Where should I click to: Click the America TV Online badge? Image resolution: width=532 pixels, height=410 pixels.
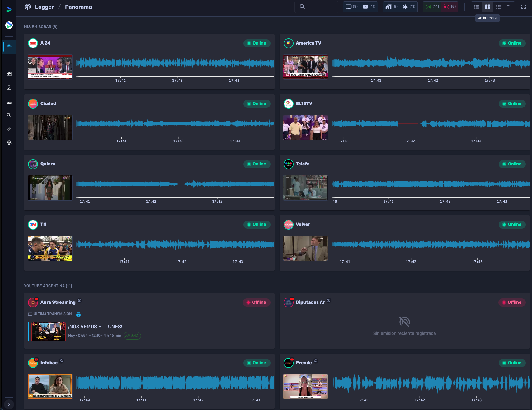click(512, 43)
